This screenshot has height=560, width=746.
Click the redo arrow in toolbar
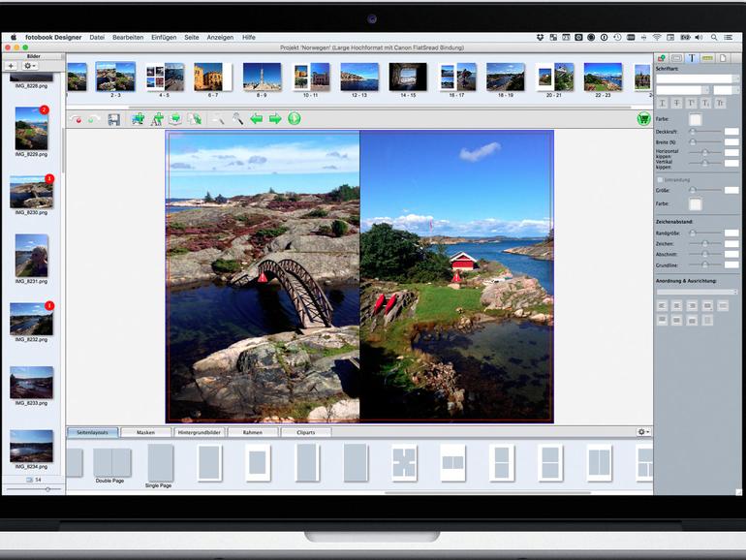pos(93,119)
